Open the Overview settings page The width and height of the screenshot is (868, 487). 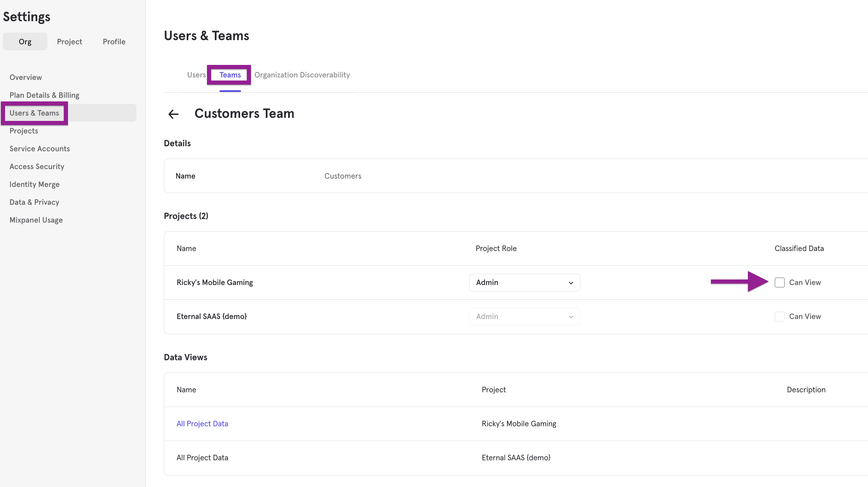(26, 77)
